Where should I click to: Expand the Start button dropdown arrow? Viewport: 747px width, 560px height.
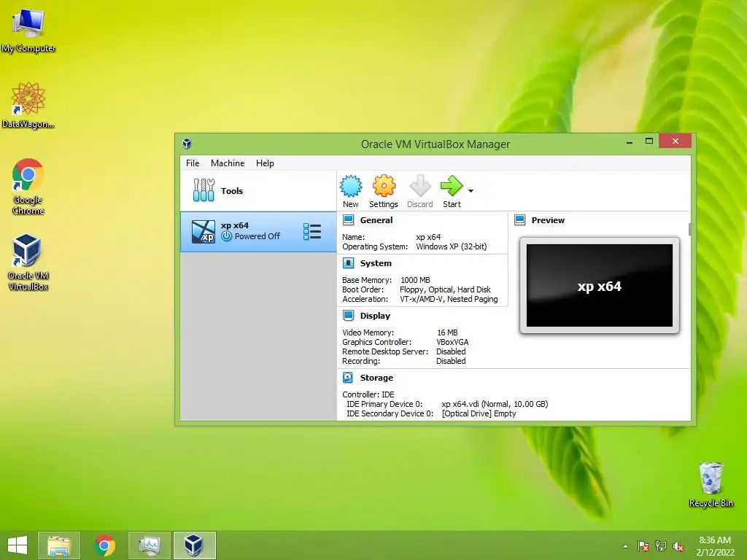(471, 191)
